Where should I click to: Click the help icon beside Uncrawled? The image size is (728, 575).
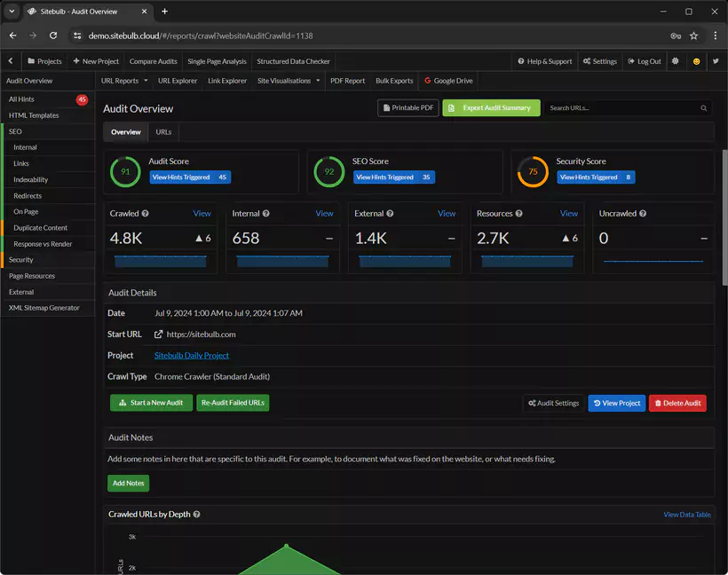(x=643, y=214)
